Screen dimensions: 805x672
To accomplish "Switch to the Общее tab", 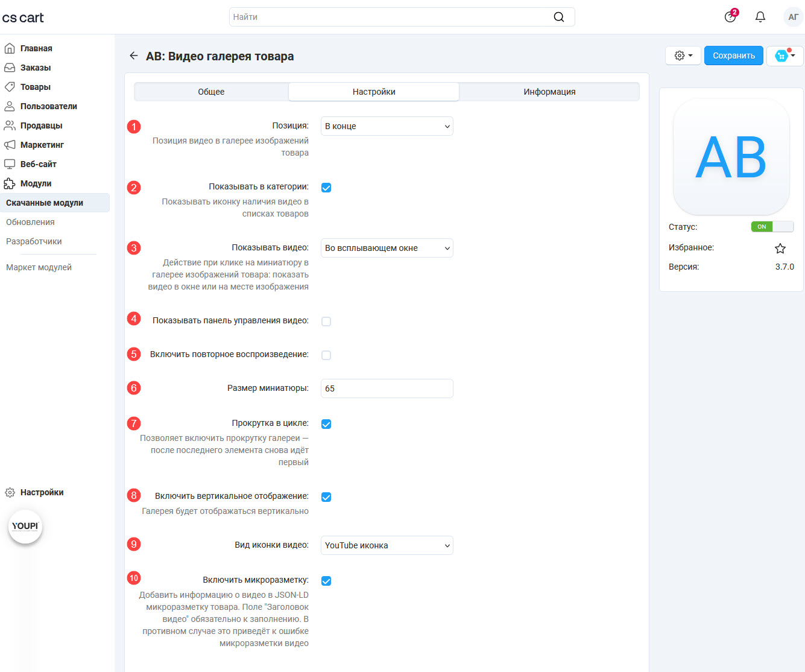I will point(211,92).
